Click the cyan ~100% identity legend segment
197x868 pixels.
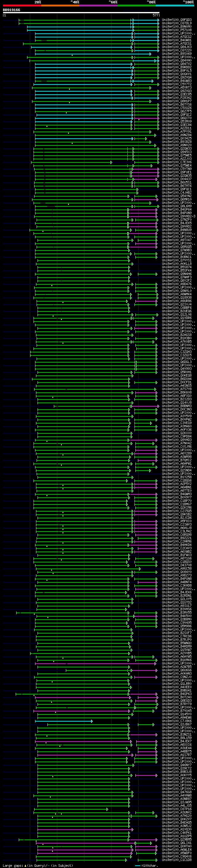(175, 6)
